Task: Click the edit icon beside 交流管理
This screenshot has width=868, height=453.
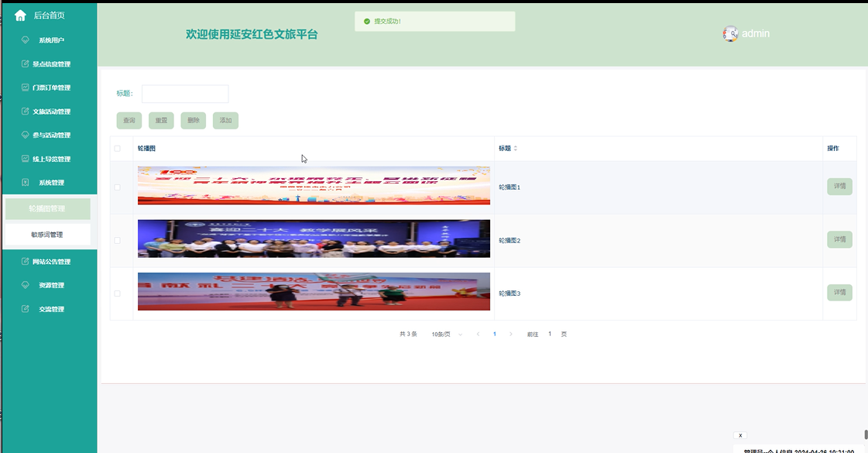Action: coord(25,308)
